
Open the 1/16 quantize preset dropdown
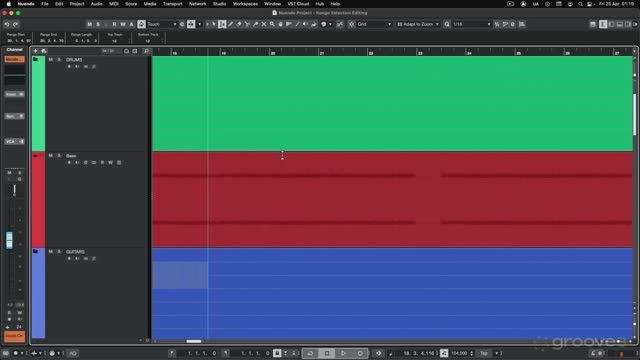pyautogui.click(x=471, y=24)
